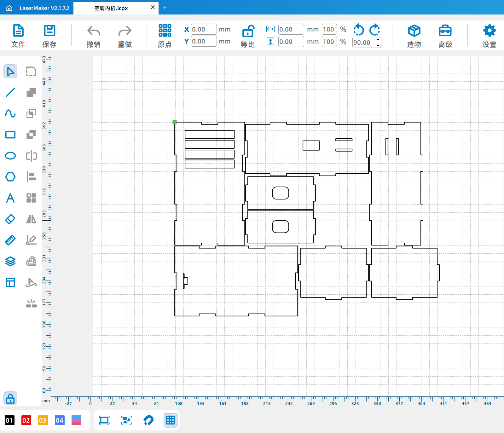Select the red 02 layer swatch
This screenshot has height=433, width=504.
26,420
